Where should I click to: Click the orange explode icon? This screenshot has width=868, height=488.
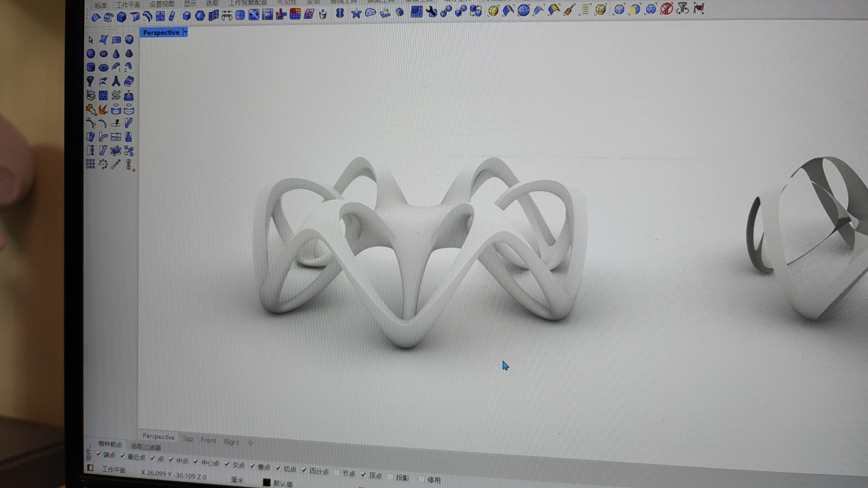coord(103,109)
